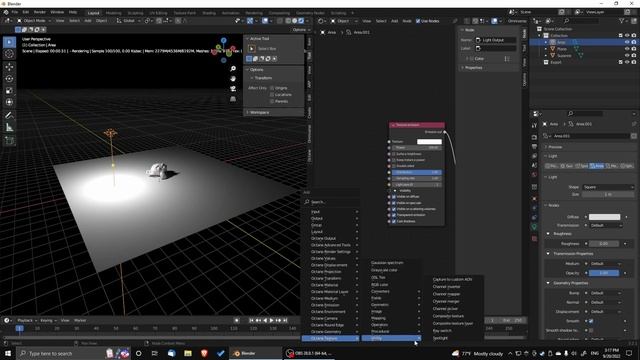Click the outliner filter funnel icon

point(622,20)
